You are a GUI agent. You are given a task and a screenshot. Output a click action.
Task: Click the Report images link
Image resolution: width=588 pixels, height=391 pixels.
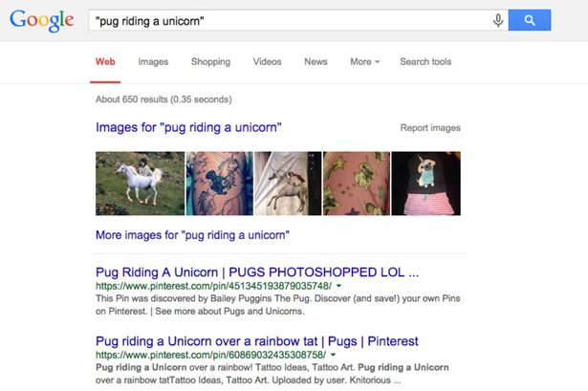[430, 128]
